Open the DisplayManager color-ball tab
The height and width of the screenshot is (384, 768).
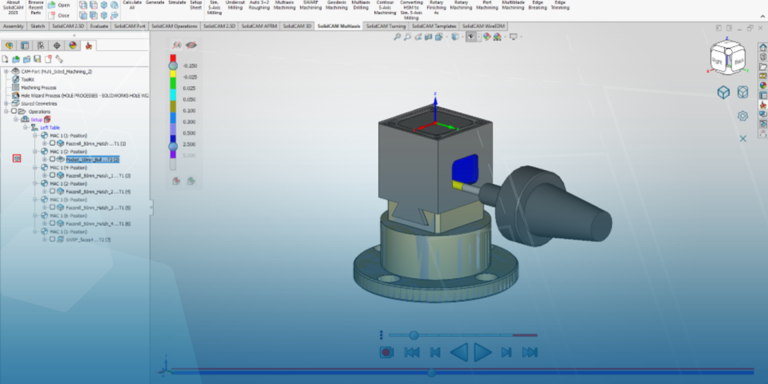[x=72, y=46]
